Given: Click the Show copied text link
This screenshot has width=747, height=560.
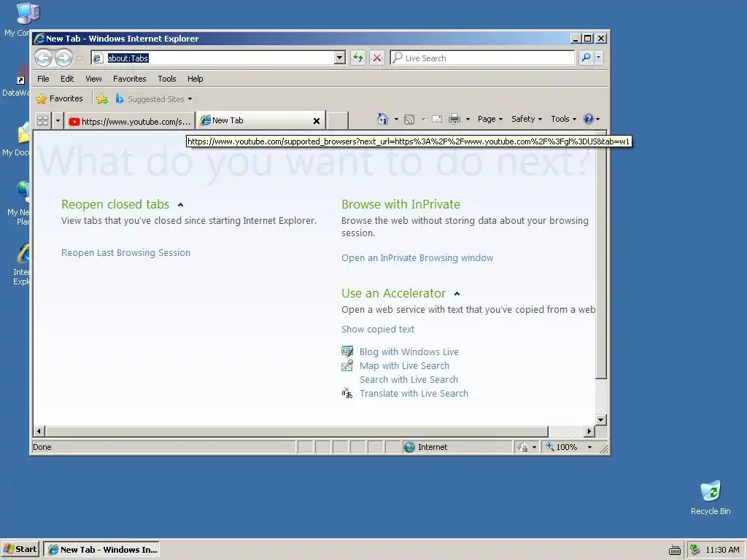Looking at the screenshot, I should tap(378, 329).
